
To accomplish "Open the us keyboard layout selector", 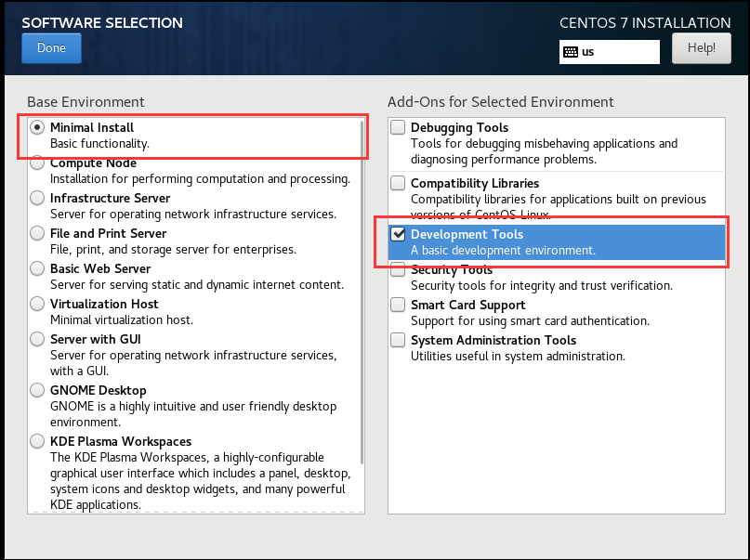I will coord(610,52).
